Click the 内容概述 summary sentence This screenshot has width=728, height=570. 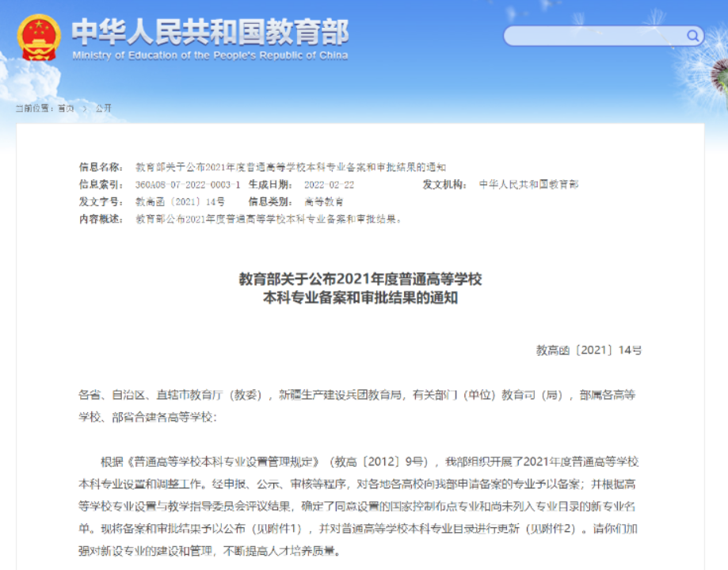click(269, 220)
